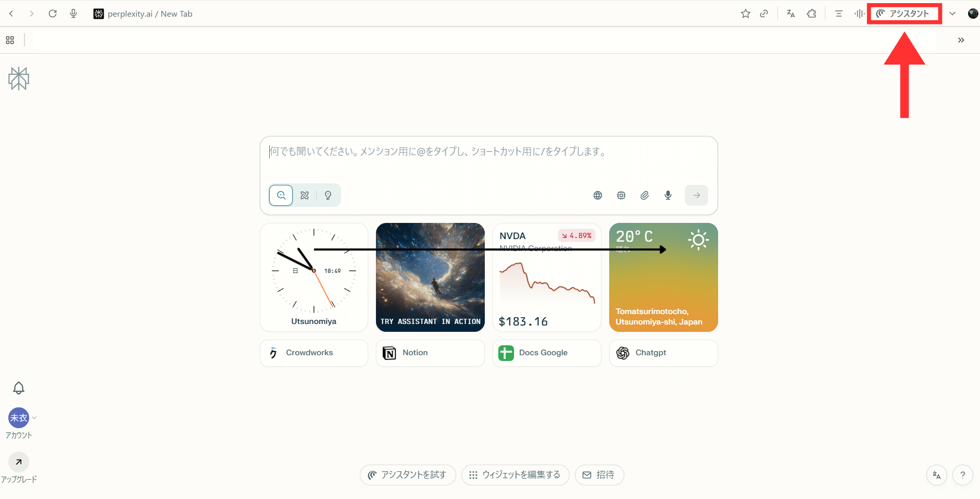980x499 pixels.
Task: Click the ウィジェットを編集する button
Action: point(516,475)
